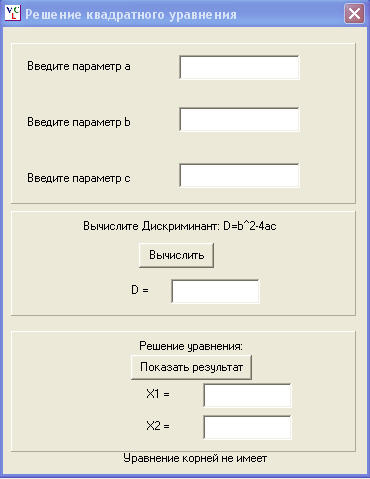Image resolution: width=370 pixels, height=479 pixels.
Task: Focus the X2 result field
Action: pyautogui.click(x=248, y=427)
